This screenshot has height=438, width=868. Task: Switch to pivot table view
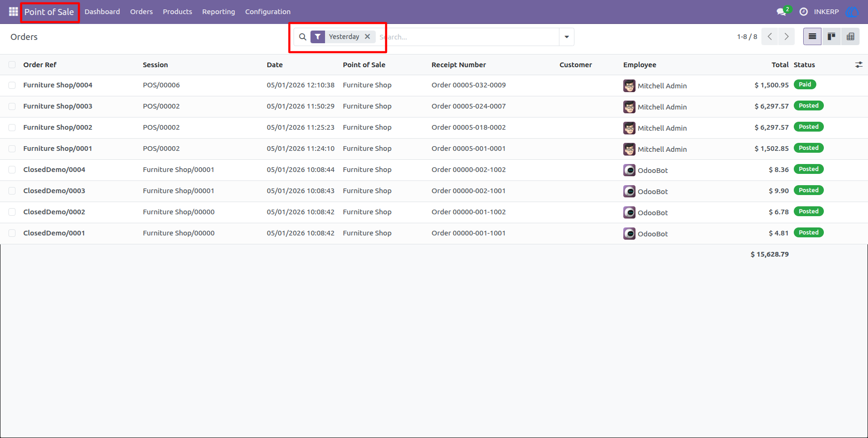tap(850, 37)
